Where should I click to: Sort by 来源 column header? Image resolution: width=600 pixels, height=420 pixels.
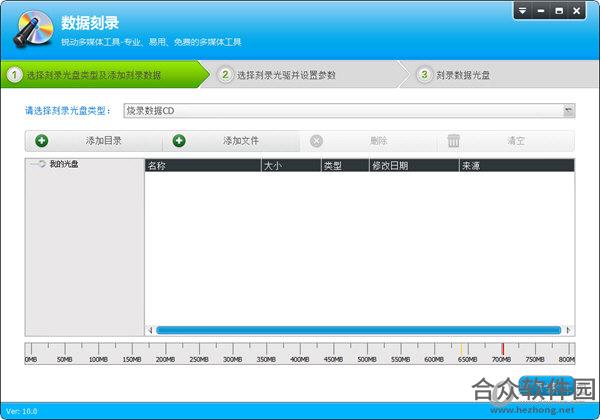(x=517, y=166)
